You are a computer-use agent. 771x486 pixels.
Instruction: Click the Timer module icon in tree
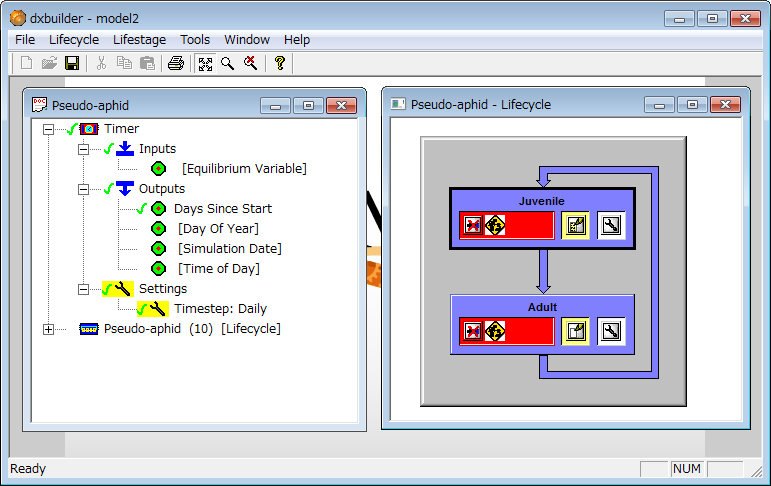tap(89, 129)
